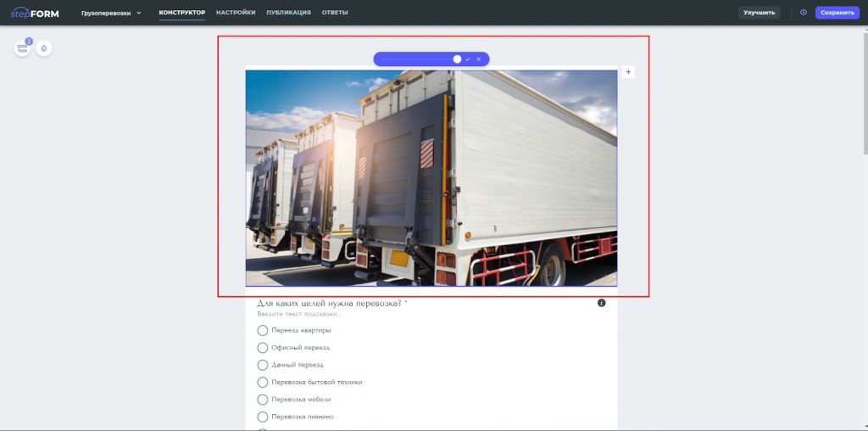Screen dimensions: 868x431
Task: Click the Сохранить button
Action: [837, 13]
